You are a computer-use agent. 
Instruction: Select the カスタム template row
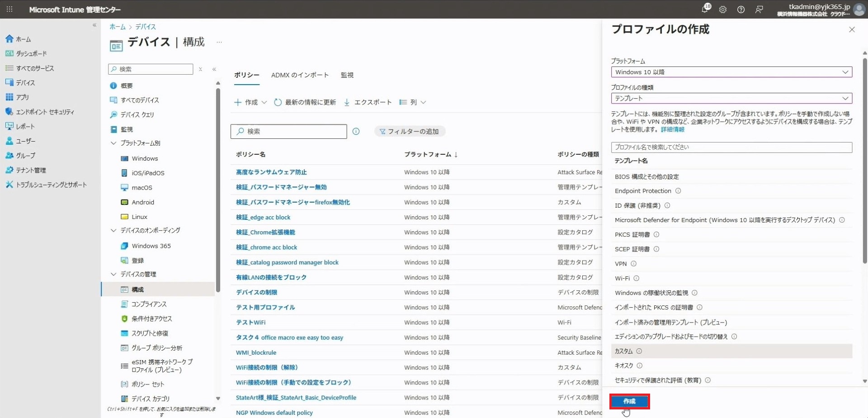click(x=624, y=351)
